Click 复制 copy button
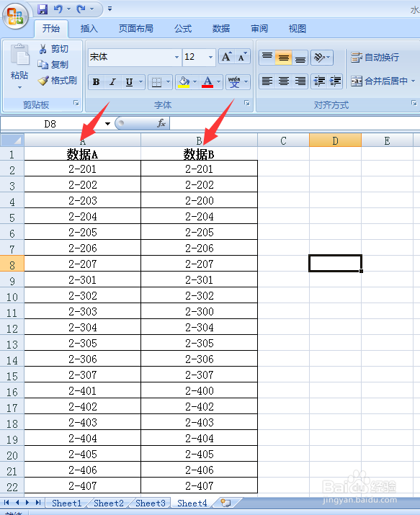 click(53, 64)
